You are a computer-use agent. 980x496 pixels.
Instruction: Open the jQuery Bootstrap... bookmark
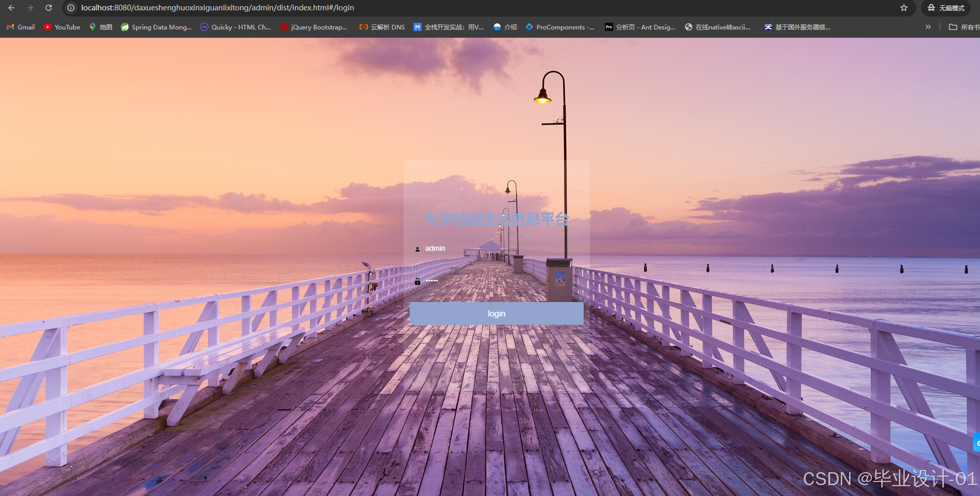pos(314,27)
